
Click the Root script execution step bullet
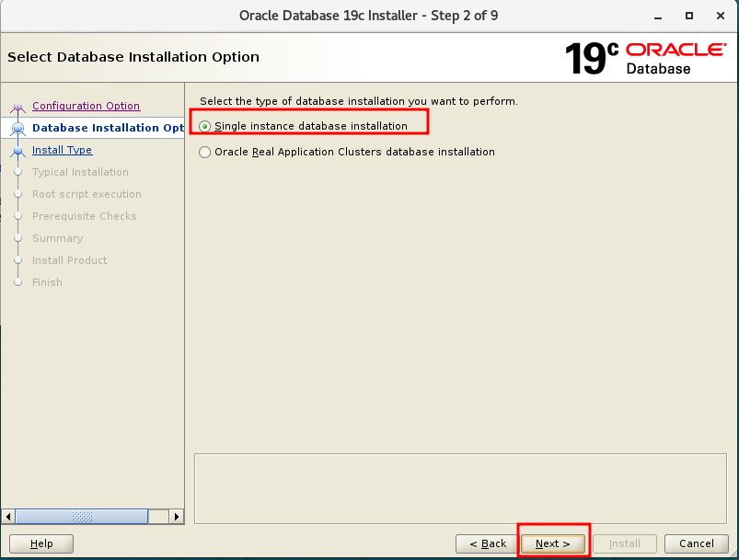tap(17, 194)
